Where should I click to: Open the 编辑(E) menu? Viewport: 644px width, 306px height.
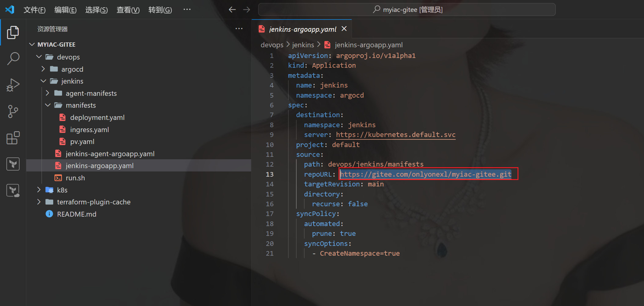coord(65,10)
